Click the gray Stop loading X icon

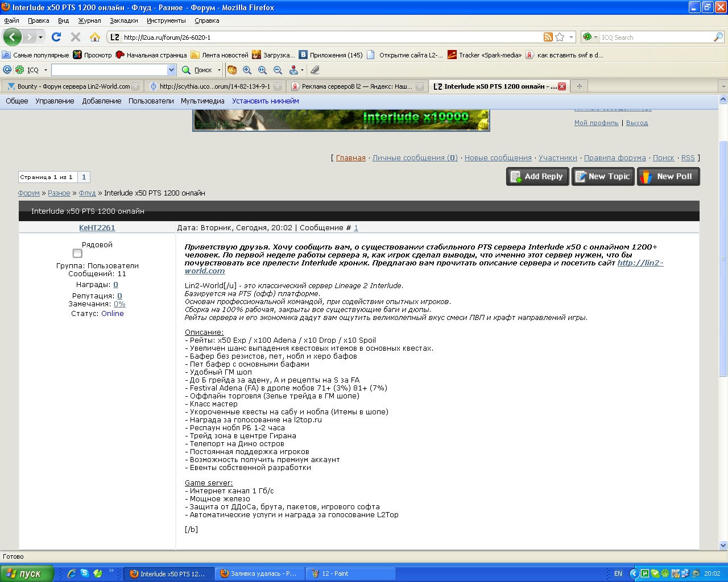coord(76,37)
